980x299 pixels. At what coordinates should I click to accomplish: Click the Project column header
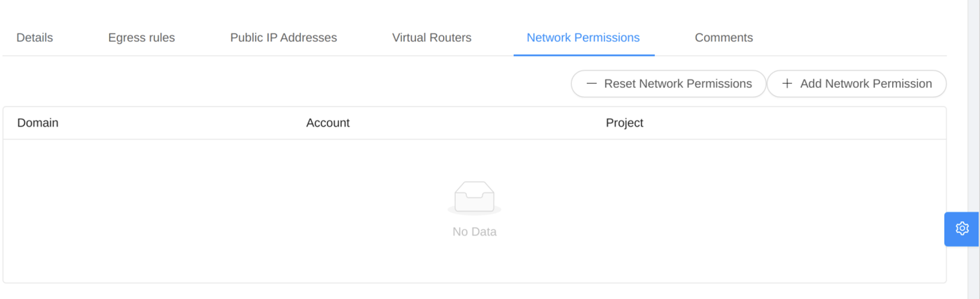[624, 122]
